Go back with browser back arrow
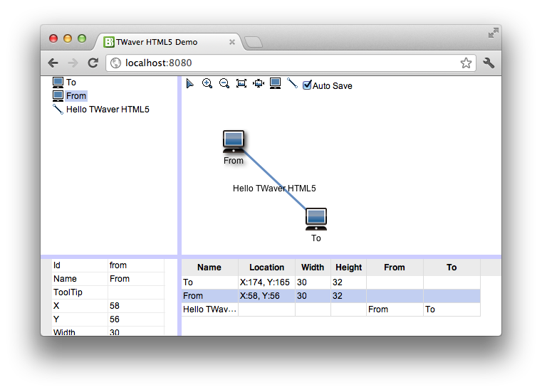542x392 pixels. [x=53, y=63]
